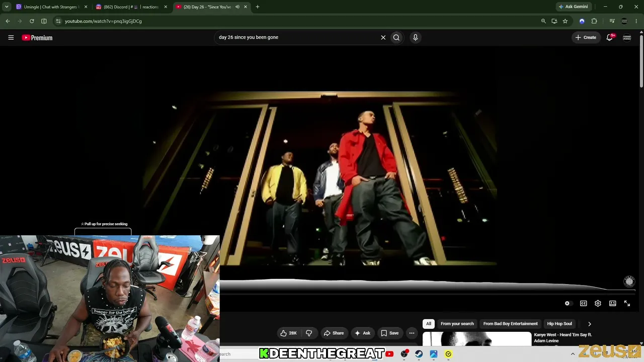Select the Day 26 YouTube tab
The height and width of the screenshot is (362, 644).
tap(212, 7)
